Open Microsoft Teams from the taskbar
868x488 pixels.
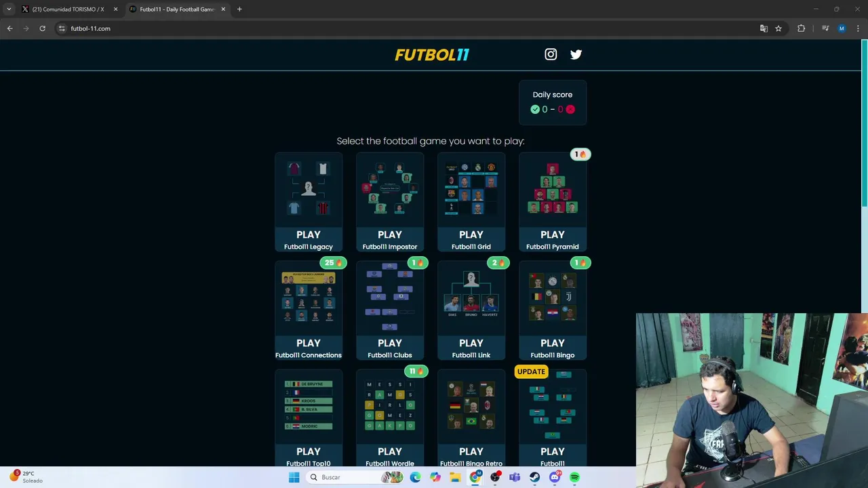tap(515, 477)
